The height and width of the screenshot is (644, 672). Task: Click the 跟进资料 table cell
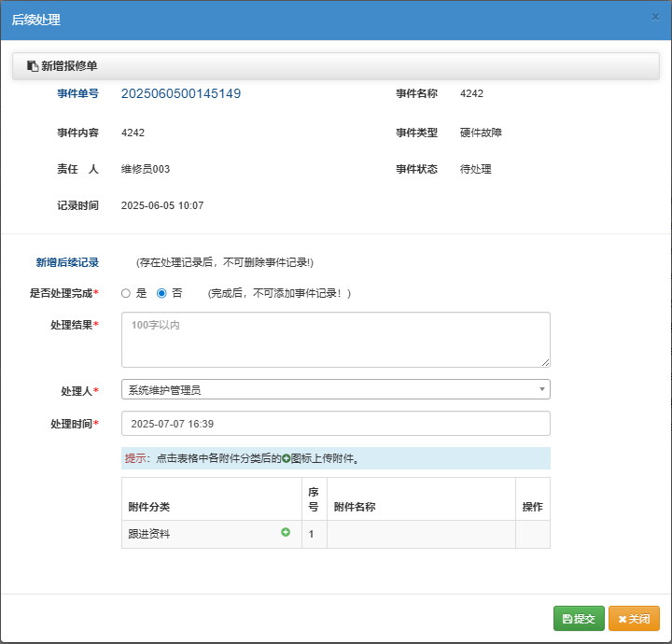[x=212, y=534]
